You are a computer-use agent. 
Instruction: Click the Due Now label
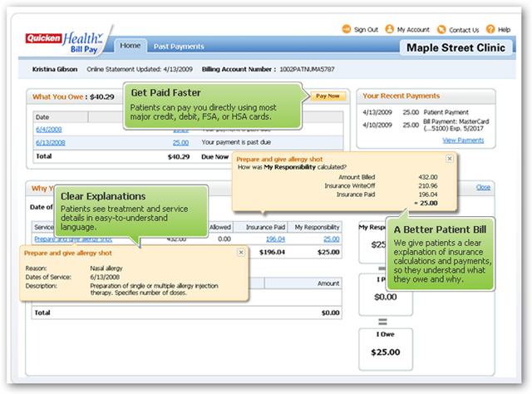(214, 157)
